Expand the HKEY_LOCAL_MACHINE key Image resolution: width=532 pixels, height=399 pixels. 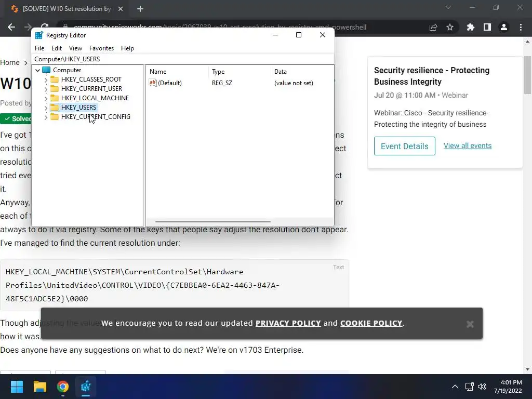point(46,98)
